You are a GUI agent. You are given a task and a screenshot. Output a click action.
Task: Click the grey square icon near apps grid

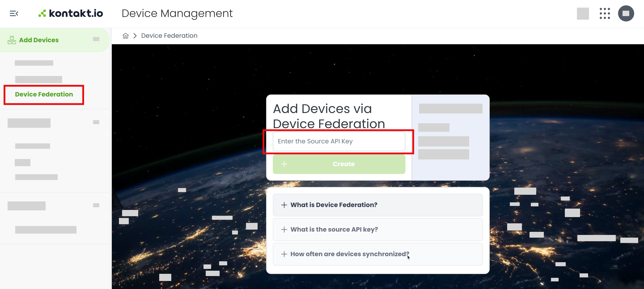point(583,13)
